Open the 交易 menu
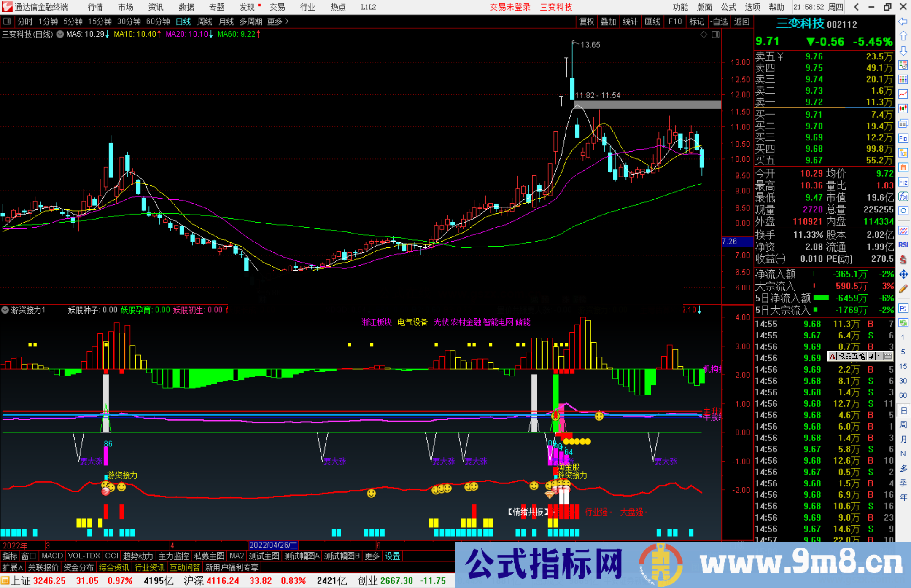This screenshot has height=588, width=911. tap(277, 7)
